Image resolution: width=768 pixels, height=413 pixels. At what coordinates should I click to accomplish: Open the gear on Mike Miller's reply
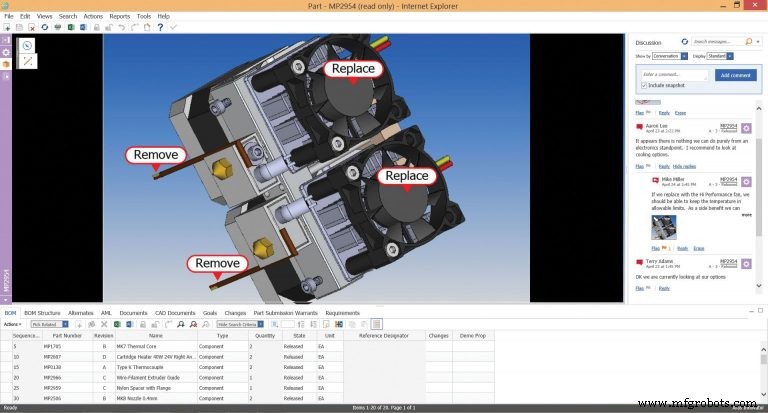click(x=746, y=182)
